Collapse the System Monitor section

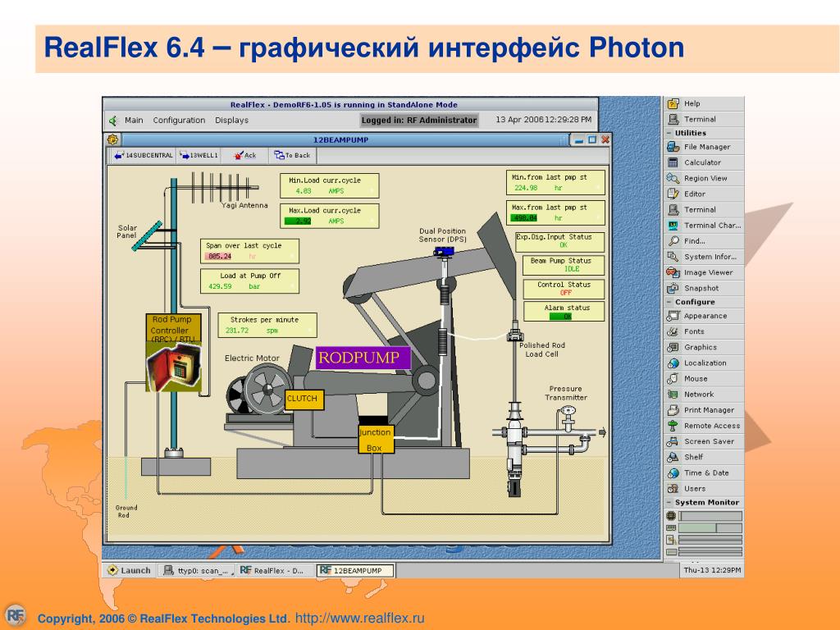click(x=669, y=503)
